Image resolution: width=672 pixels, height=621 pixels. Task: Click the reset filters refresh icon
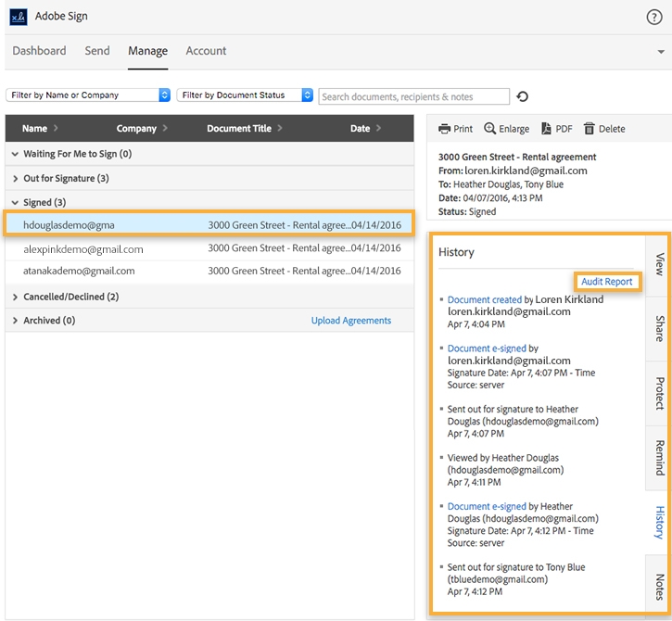(523, 96)
